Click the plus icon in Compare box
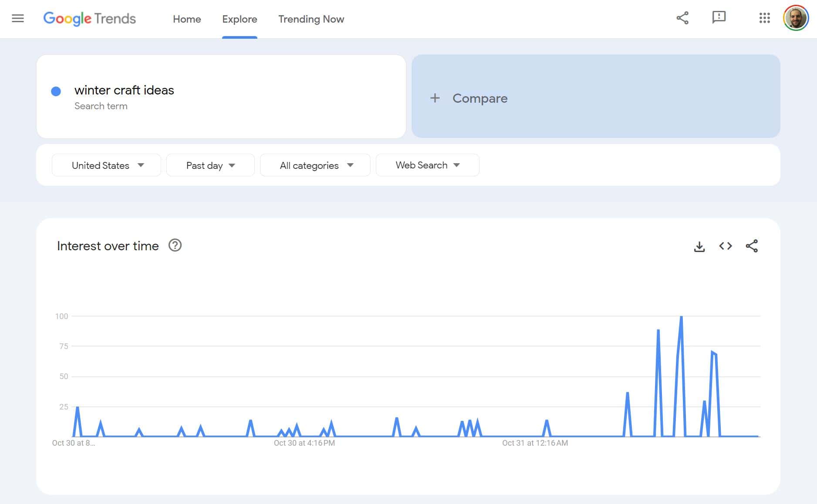The height and width of the screenshot is (504, 817). 435,98
